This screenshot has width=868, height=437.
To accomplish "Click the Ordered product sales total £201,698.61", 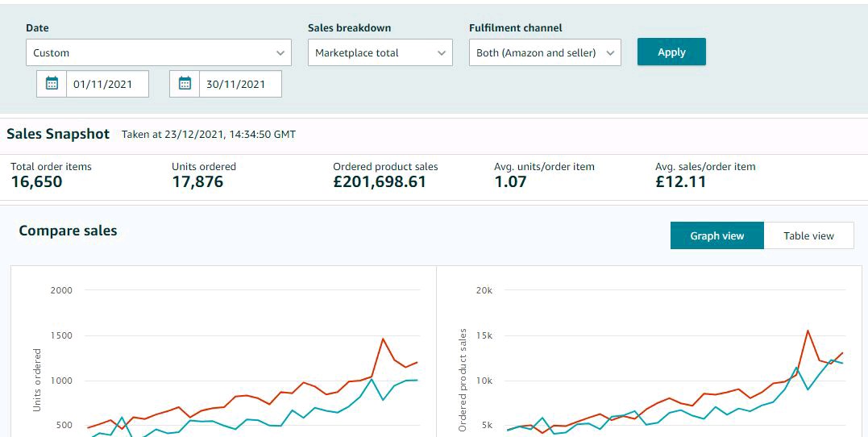I will (380, 181).
